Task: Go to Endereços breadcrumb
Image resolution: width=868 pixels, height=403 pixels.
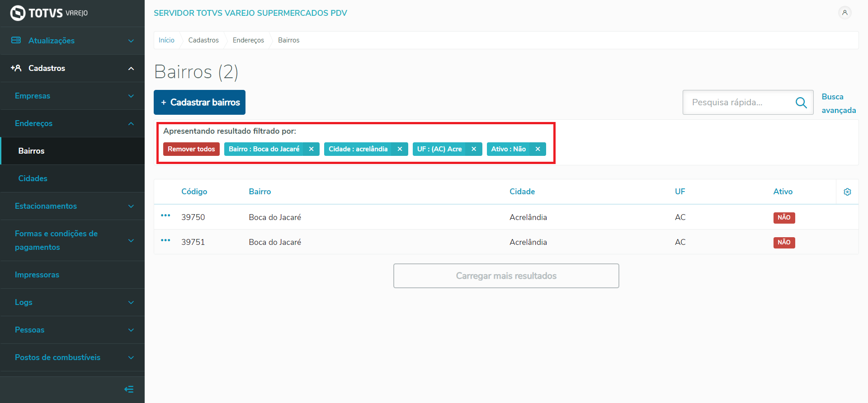Action: (x=248, y=40)
